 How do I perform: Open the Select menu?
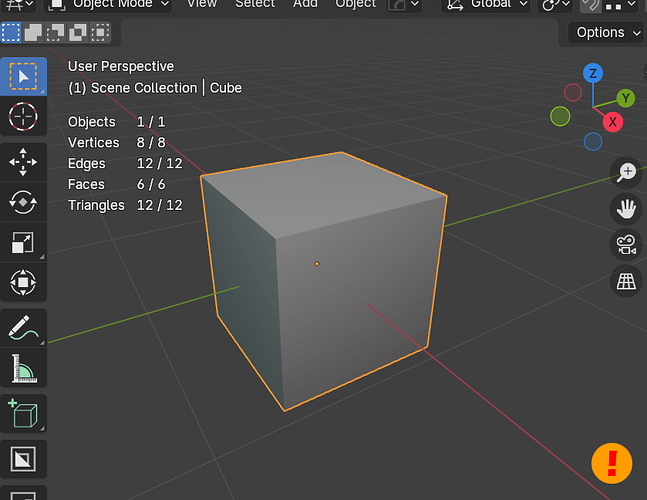(x=255, y=4)
